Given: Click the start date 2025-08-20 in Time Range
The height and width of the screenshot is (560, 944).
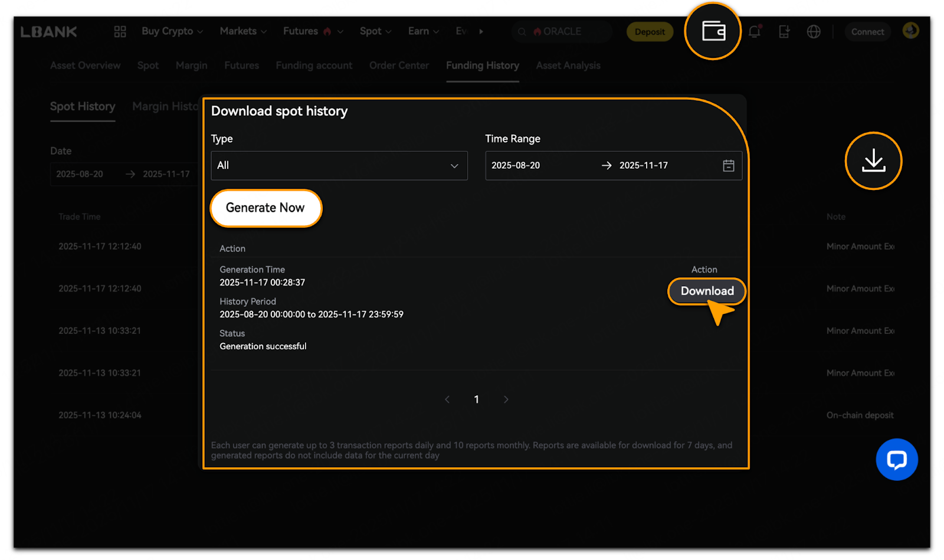Looking at the screenshot, I should pos(516,166).
